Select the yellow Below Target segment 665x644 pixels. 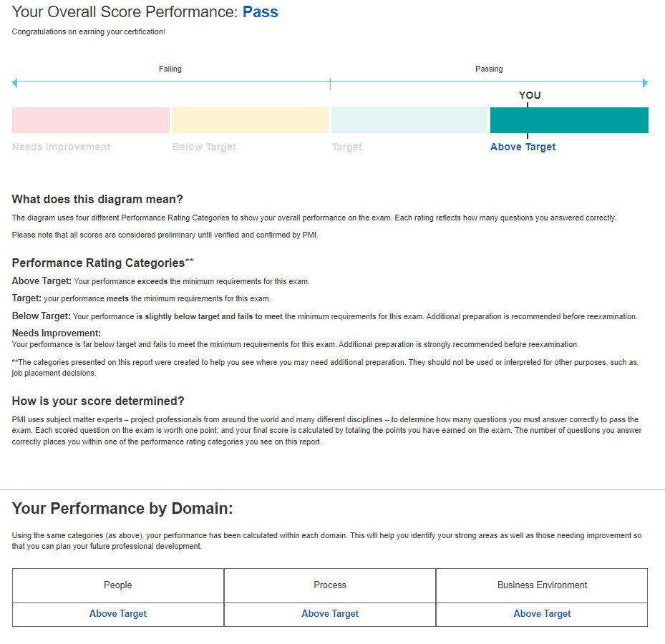tap(251, 120)
